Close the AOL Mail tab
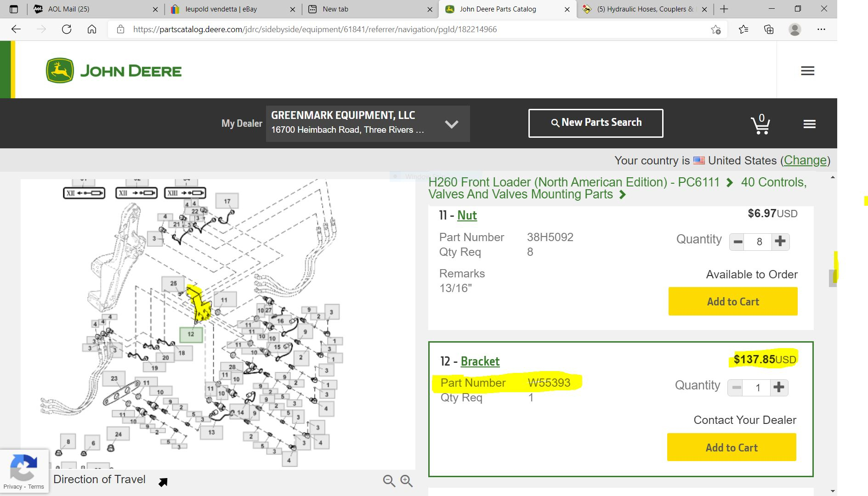The image size is (868, 496). pyautogui.click(x=155, y=9)
